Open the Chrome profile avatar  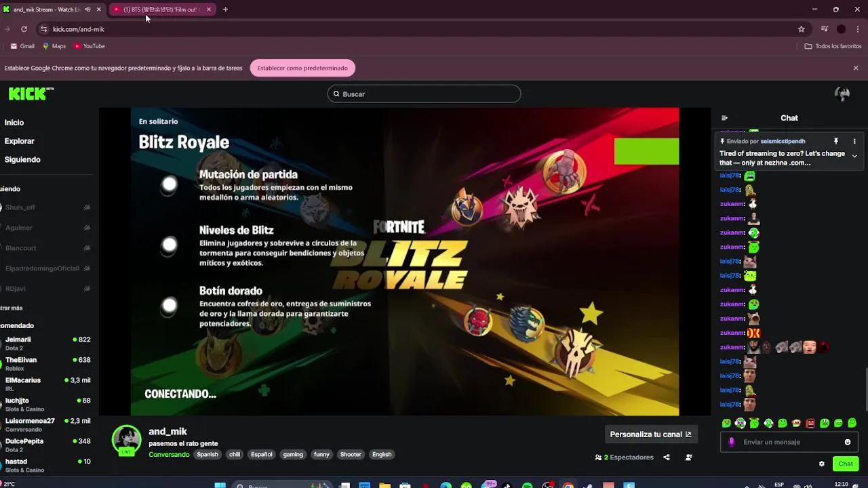pos(842,29)
